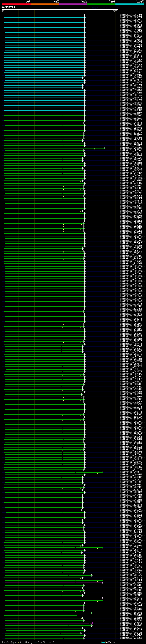Click the purple ~60% identity legend bar
This screenshot has width=146, height=644.
(73, 4)
